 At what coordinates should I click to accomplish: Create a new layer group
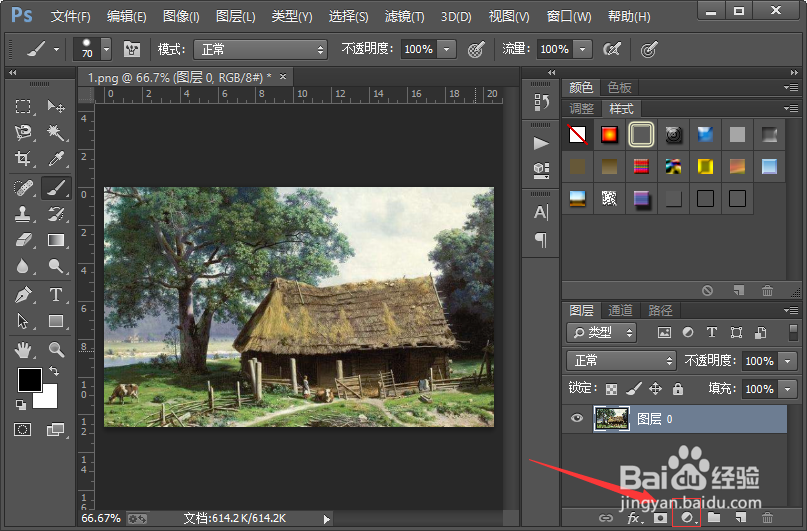click(714, 518)
